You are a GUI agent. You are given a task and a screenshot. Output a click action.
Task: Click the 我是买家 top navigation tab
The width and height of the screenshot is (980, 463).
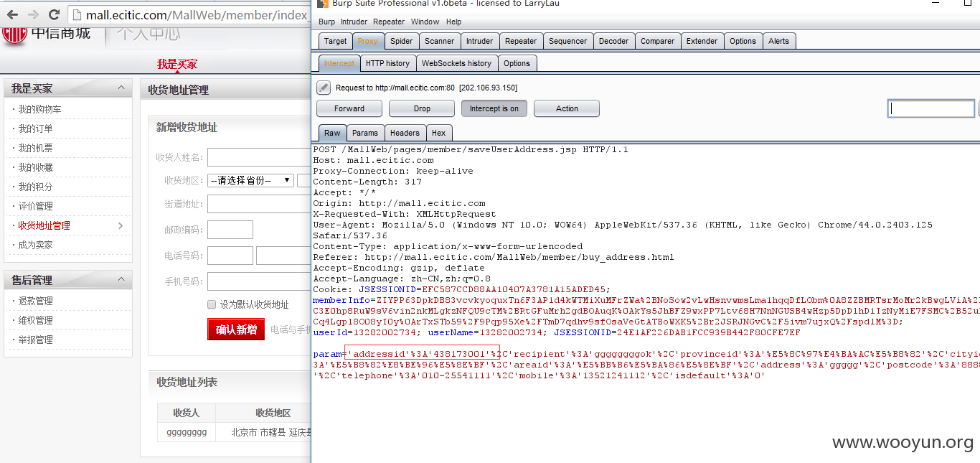pyautogui.click(x=177, y=64)
